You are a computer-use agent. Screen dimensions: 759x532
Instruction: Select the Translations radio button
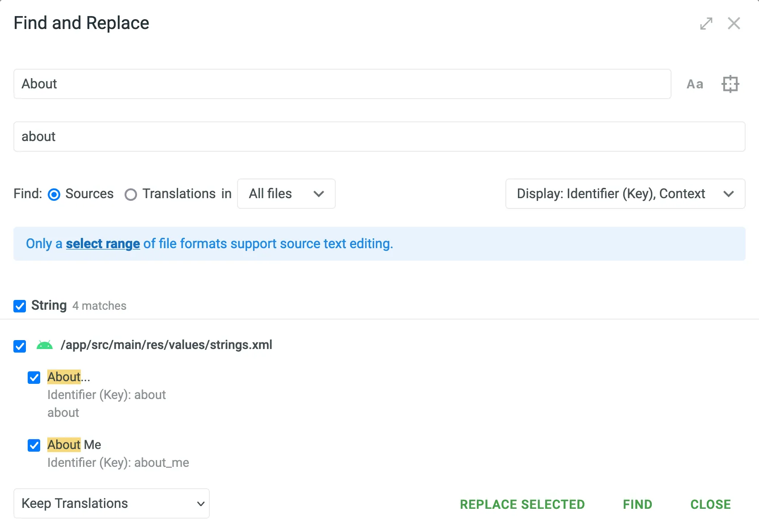tap(131, 195)
